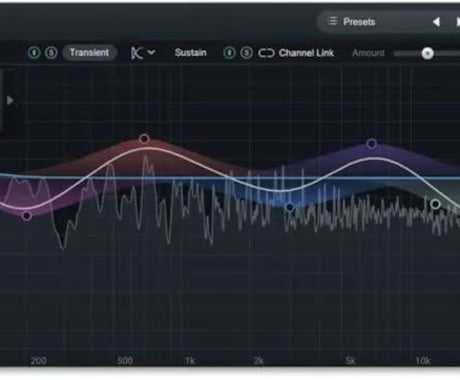Select the blue EQ node near 2k
Image resolution: width=460 pixels, height=380 pixels.
[x=290, y=207]
